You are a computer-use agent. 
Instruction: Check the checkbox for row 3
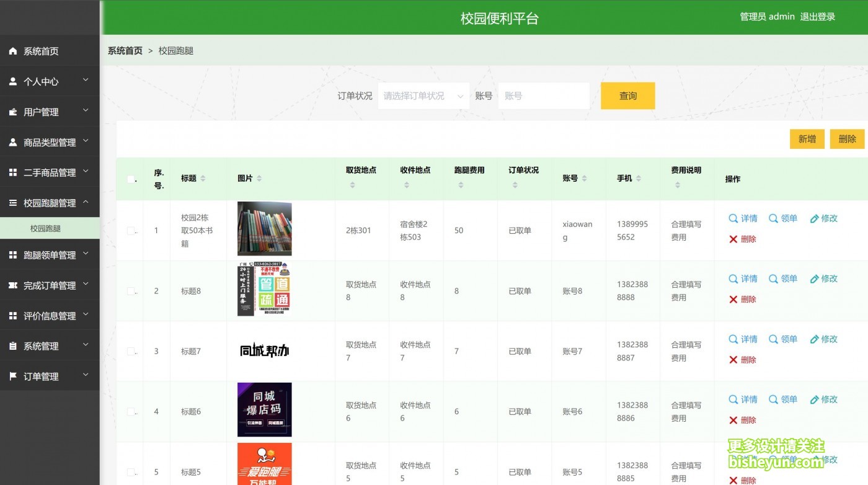[x=131, y=351]
